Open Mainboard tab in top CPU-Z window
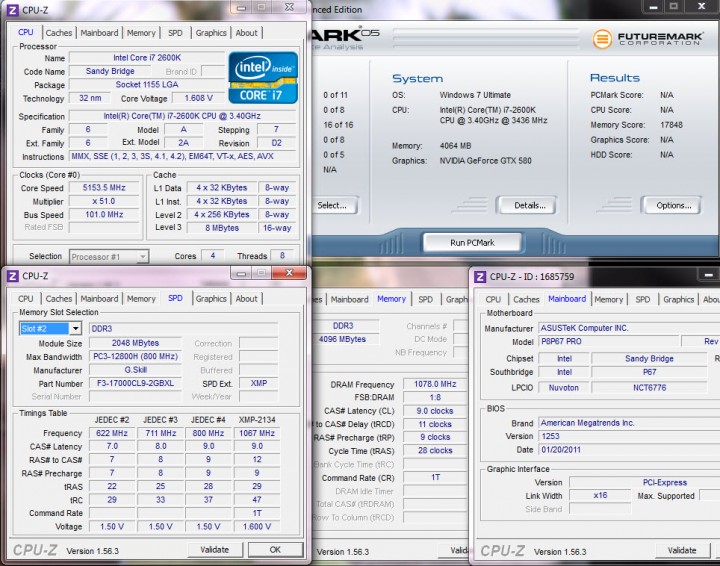The width and height of the screenshot is (720, 566). pos(99,33)
